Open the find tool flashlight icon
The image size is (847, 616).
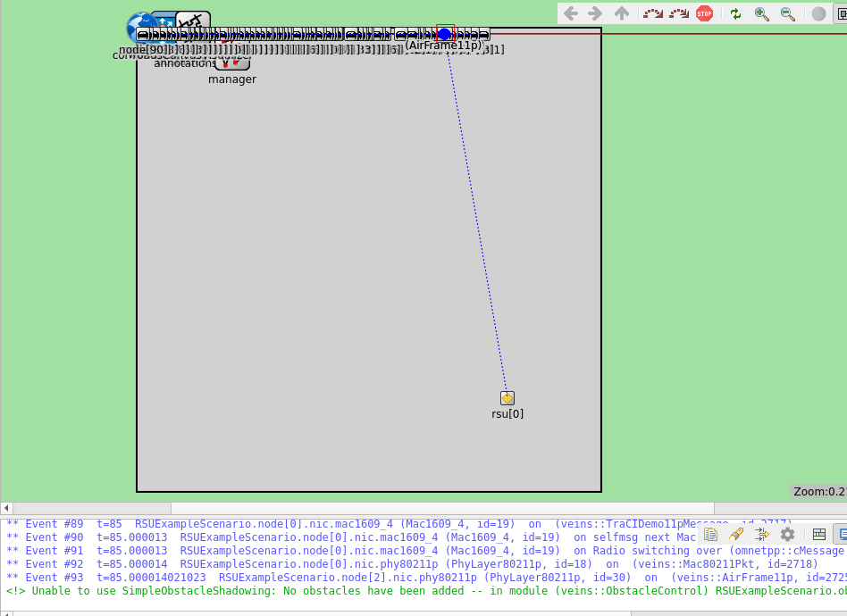click(735, 535)
